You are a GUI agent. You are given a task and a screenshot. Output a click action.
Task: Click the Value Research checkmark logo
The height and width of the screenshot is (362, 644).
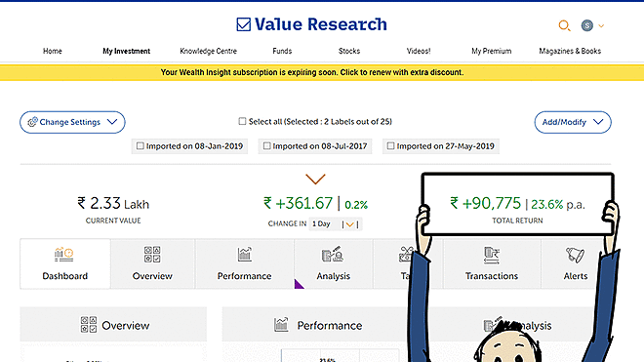(244, 24)
